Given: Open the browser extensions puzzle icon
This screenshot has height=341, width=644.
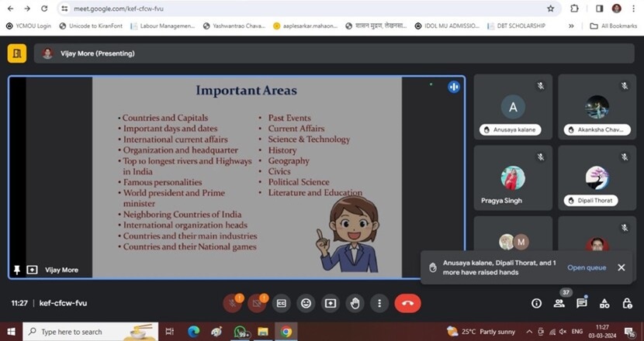Looking at the screenshot, I should coord(574,9).
